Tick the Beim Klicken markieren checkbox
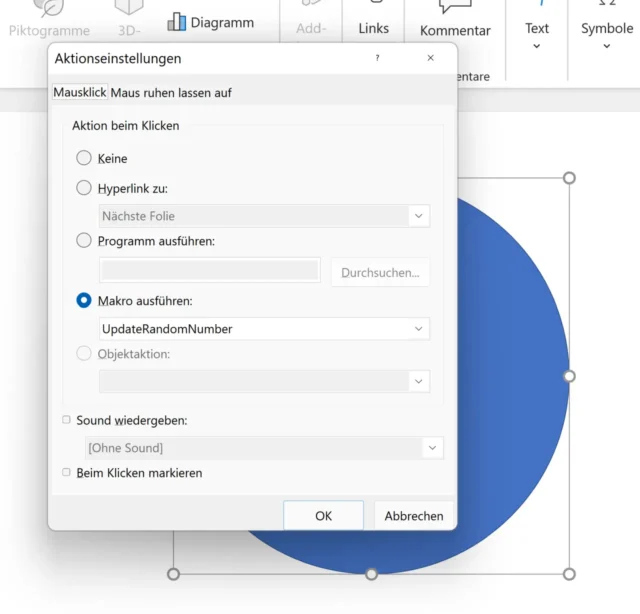Screen dimensions: 640x614 coord(67,472)
